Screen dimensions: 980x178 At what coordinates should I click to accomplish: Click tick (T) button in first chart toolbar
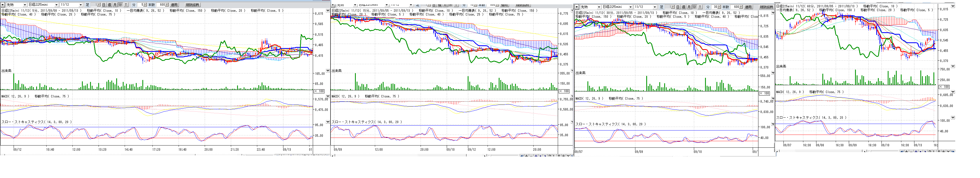point(126,5)
